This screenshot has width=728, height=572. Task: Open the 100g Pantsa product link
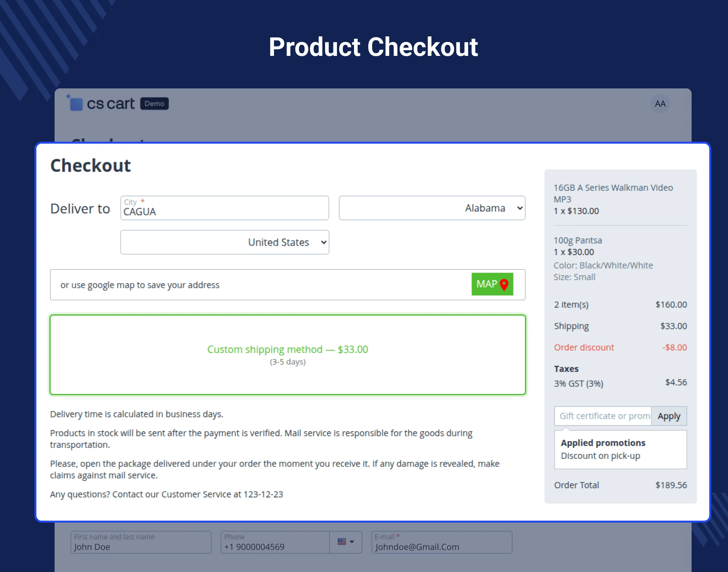(578, 240)
